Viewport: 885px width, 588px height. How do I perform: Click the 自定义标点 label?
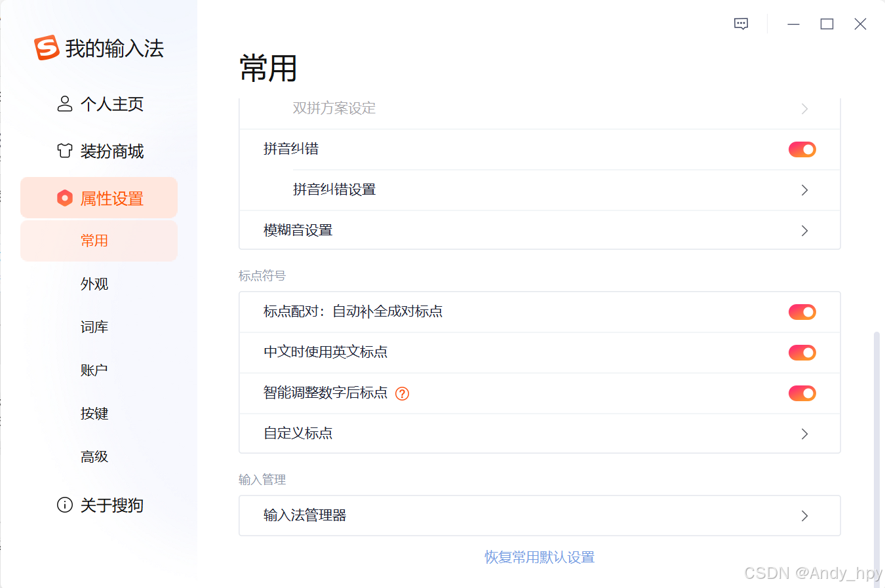pos(298,433)
